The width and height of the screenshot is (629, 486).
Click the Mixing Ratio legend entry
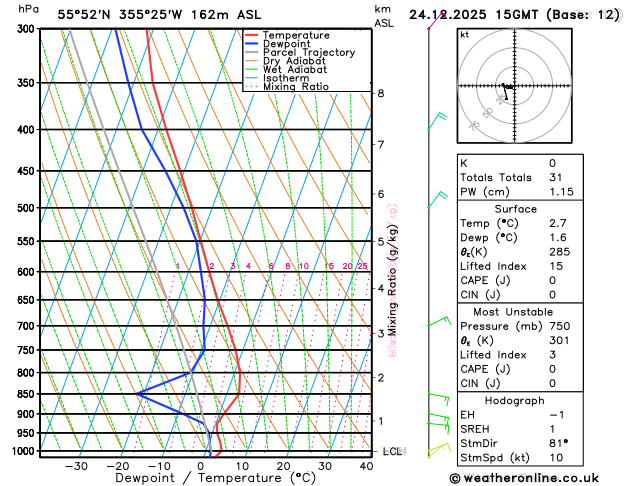click(287, 87)
